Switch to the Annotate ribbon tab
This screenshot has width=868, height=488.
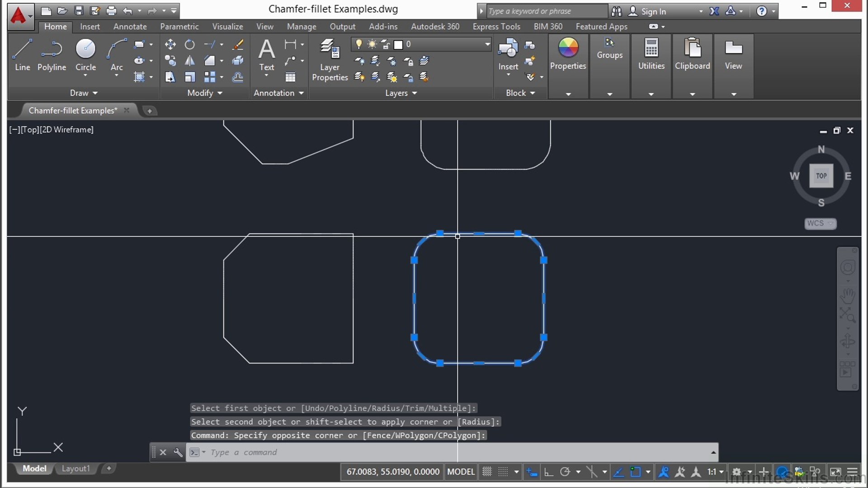[x=130, y=27]
